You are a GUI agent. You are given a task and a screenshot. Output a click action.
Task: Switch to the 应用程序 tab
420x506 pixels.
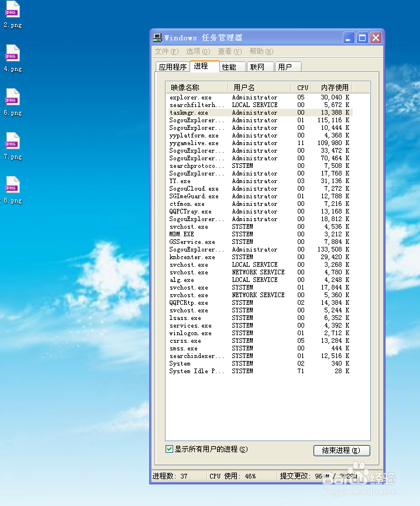(173, 67)
